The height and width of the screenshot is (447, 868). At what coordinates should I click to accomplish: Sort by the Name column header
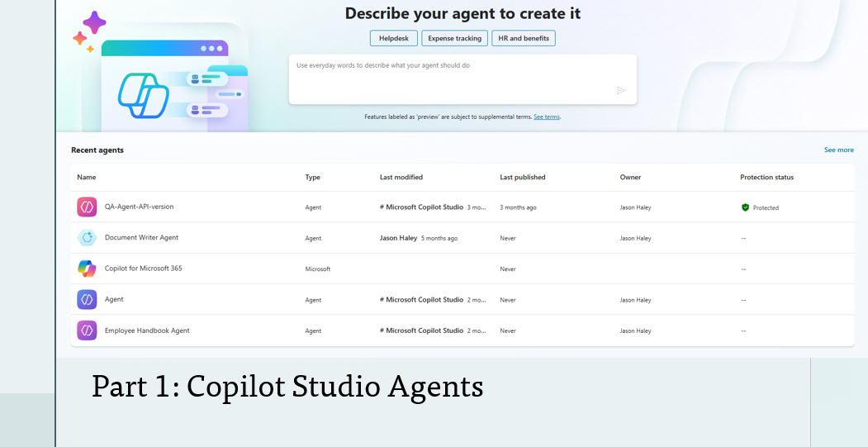[x=87, y=178]
